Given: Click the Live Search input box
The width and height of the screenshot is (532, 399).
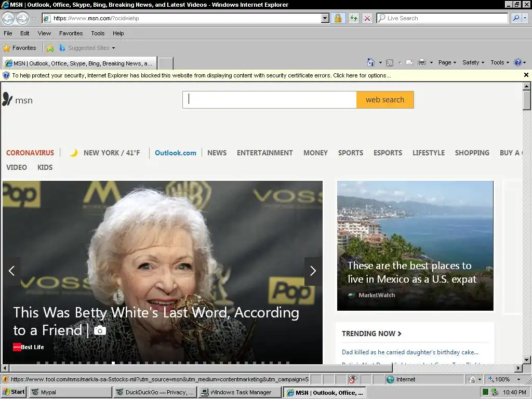Looking at the screenshot, I should click(443, 18).
